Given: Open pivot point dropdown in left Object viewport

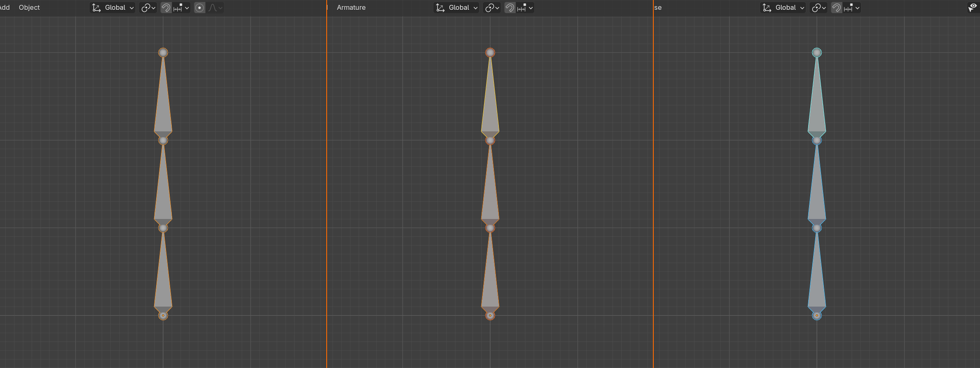Looking at the screenshot, I should [x=148, y=7].
